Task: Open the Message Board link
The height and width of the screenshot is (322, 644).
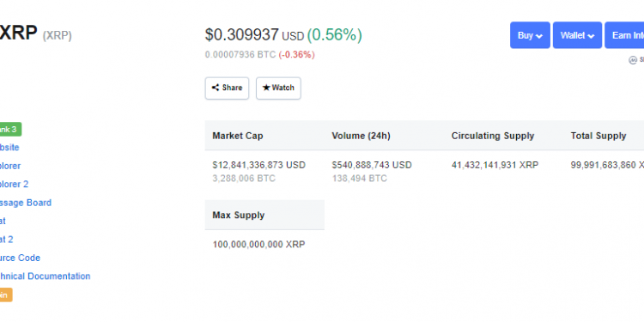Action: pyautogui.click(x=26, y=203)
